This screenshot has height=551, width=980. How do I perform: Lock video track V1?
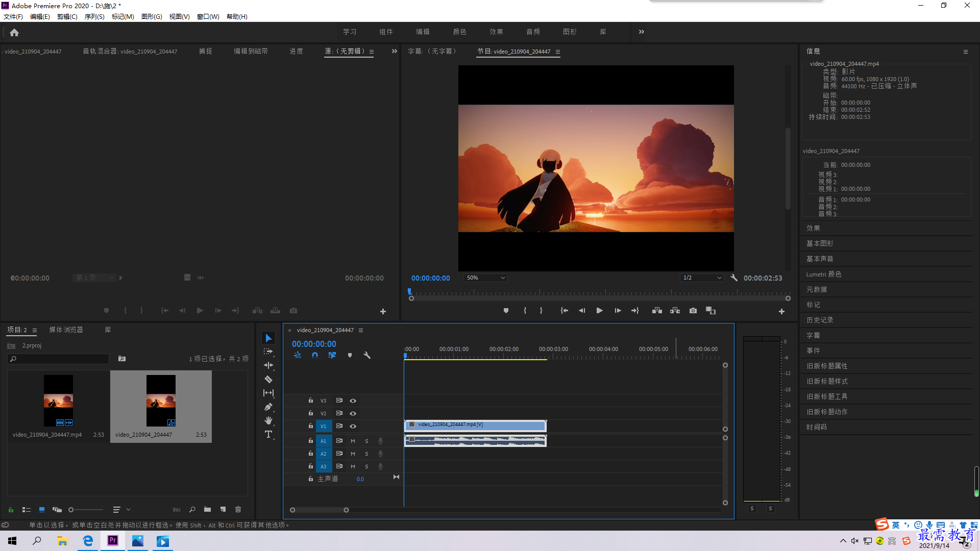pyautogui.click(x=310, y=426)
